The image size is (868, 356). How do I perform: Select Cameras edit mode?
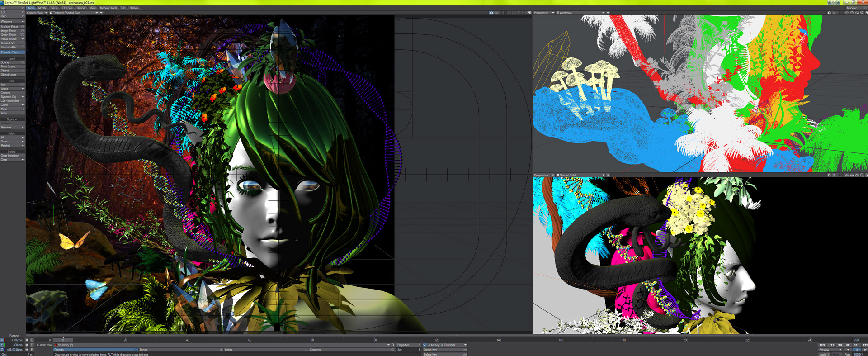351,350
